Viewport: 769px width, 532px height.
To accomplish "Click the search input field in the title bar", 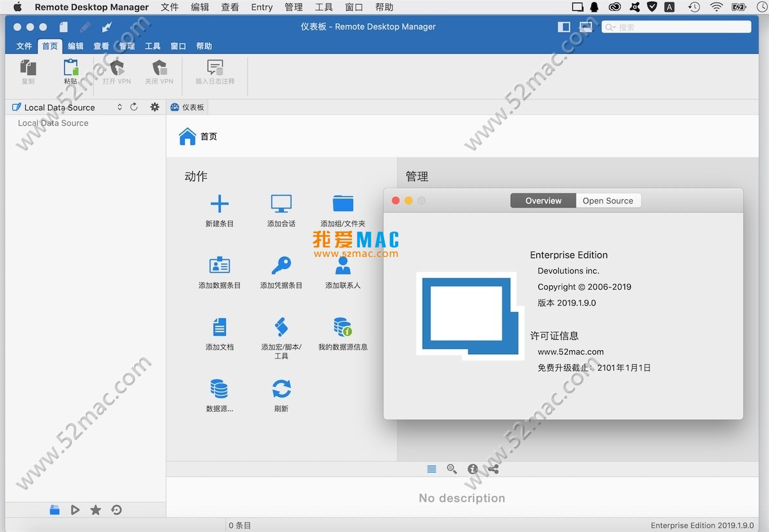I will tap(681, 27).
